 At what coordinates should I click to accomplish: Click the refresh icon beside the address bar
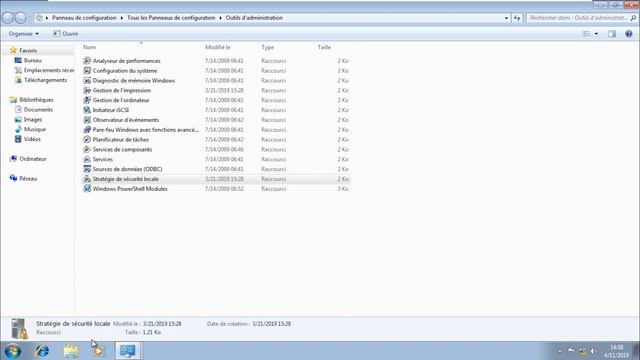click(x=517, y=18)
